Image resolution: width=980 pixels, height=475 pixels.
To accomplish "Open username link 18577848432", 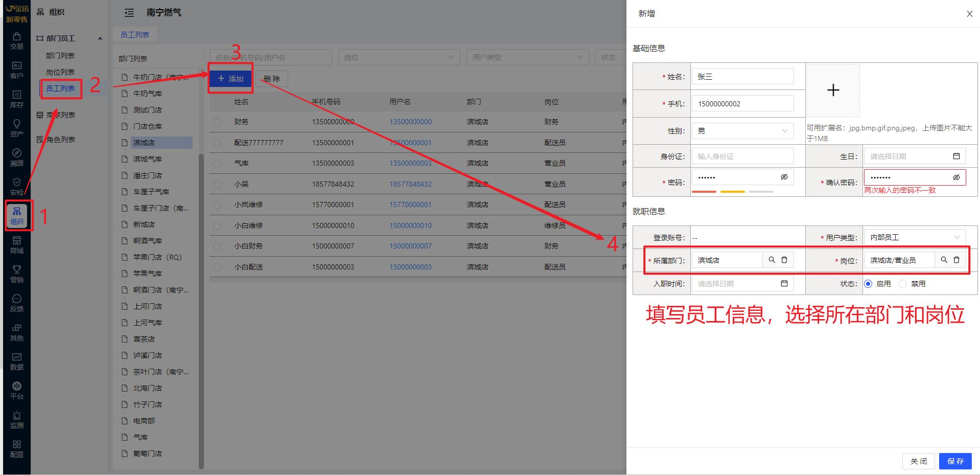I will [x=410, y=184].
